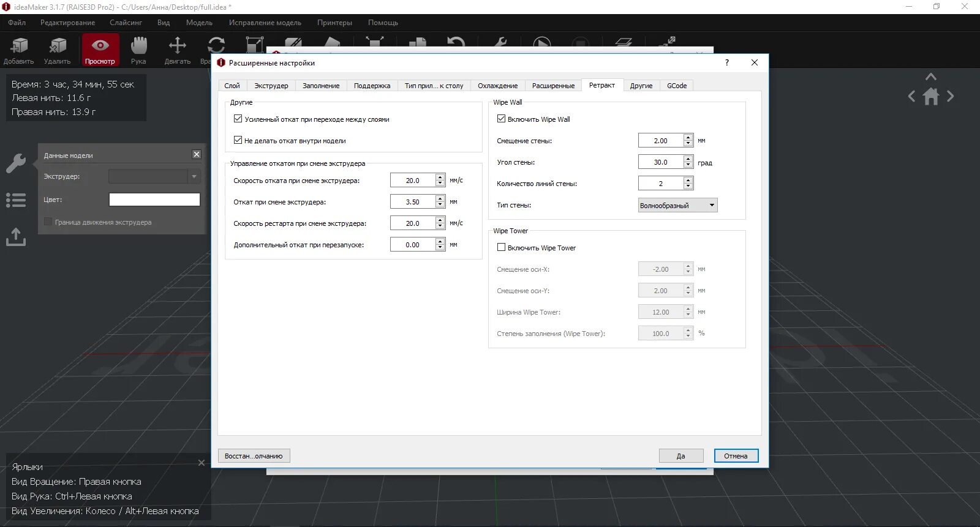Open the Файл menu

coord(17,23)
